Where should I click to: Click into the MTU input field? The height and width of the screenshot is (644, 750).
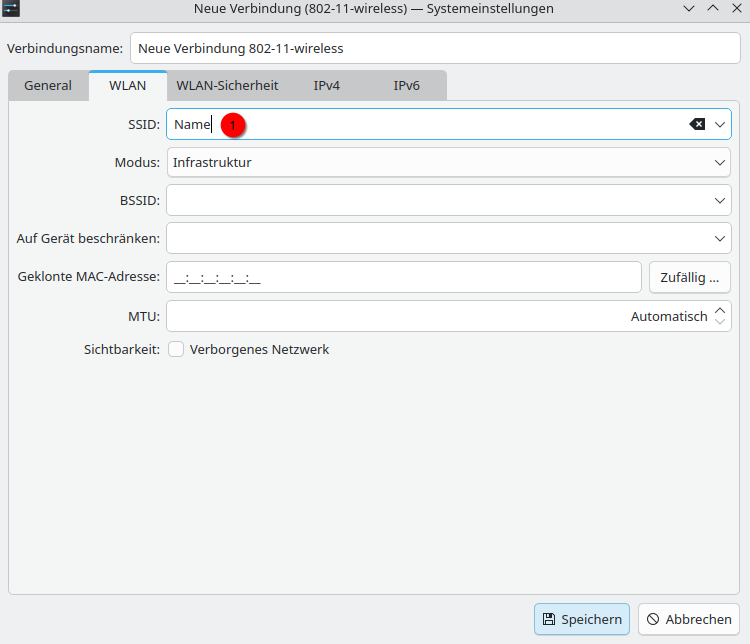point(400,316)
